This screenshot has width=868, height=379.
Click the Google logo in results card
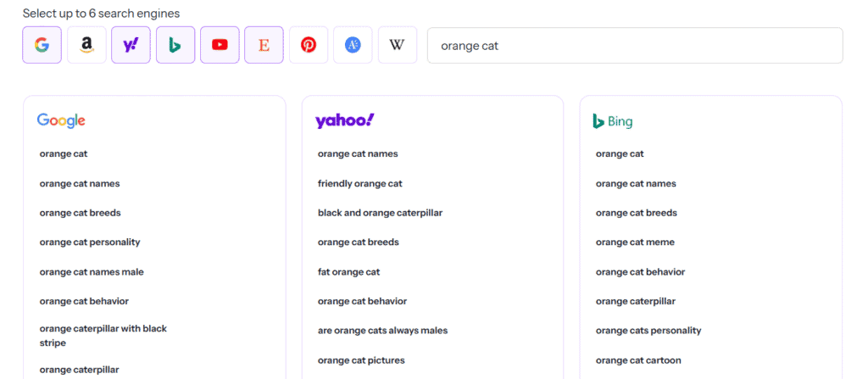pos(61,120)
